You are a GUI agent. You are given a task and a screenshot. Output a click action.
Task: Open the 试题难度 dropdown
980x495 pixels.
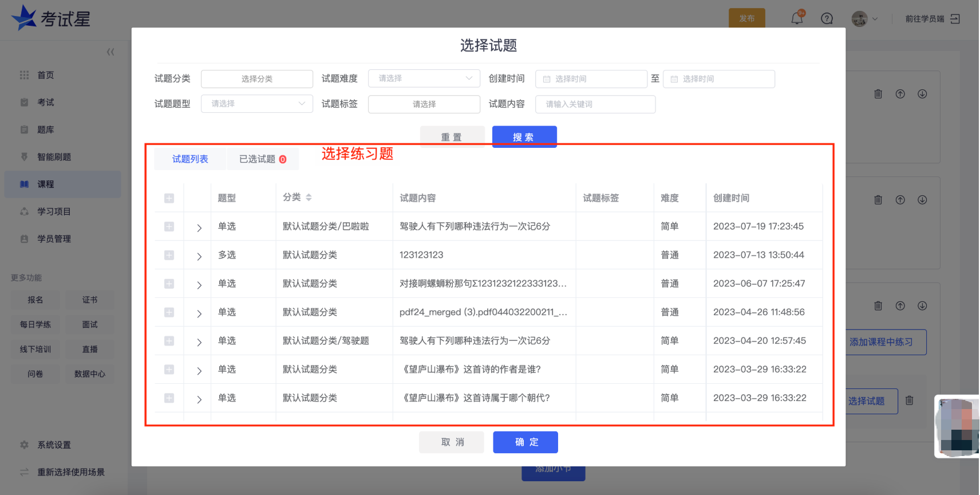tap(424, 78)
